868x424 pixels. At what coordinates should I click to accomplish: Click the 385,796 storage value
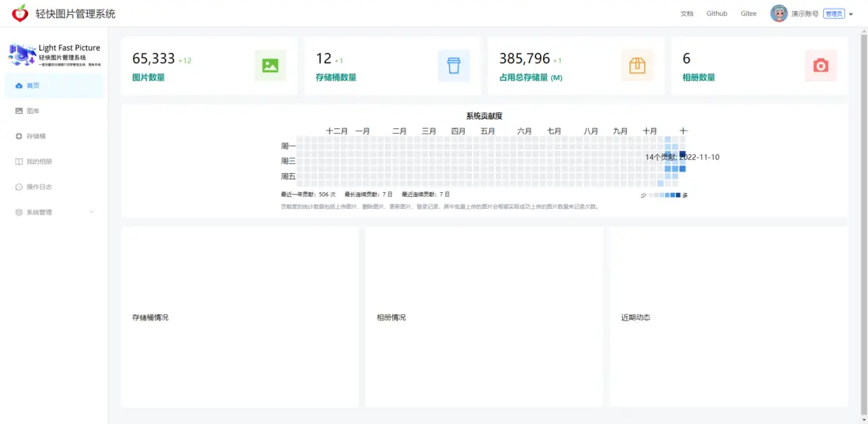(525, 59)
